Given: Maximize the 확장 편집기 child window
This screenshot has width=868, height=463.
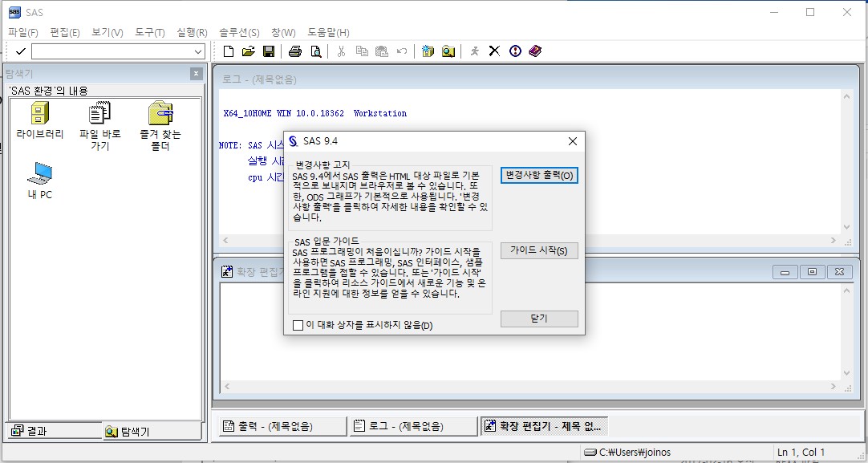Looking at the screenshot, I should [812, 272].
